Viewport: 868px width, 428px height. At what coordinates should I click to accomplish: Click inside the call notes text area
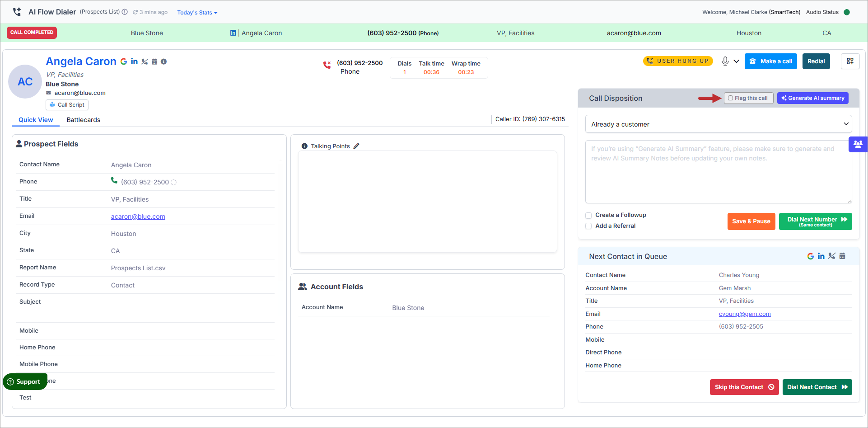coord(719,172)
